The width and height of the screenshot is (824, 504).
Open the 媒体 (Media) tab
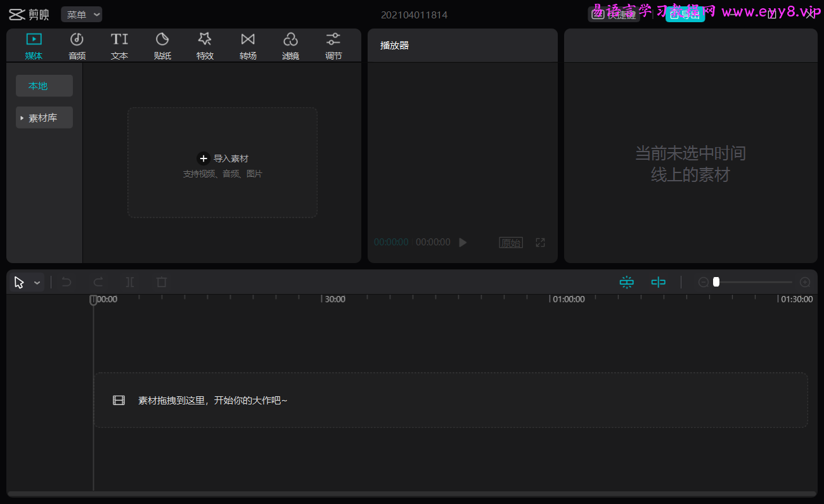pyautogui.click(x=34, y=46)
